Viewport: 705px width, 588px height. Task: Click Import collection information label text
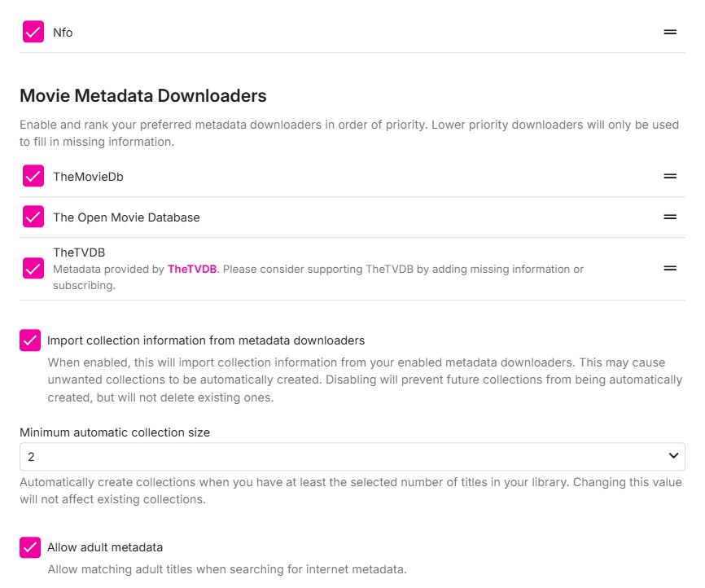(206, 340)
